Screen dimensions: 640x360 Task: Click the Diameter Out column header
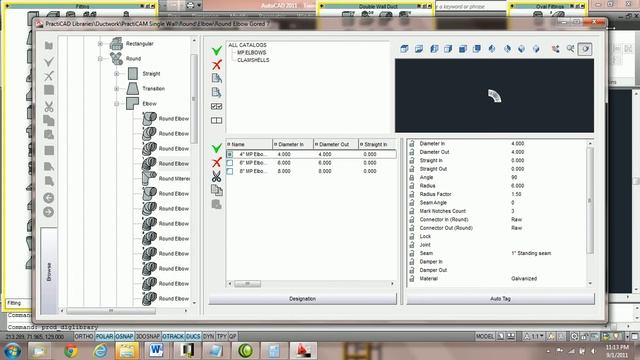click(x=336, y=144)
